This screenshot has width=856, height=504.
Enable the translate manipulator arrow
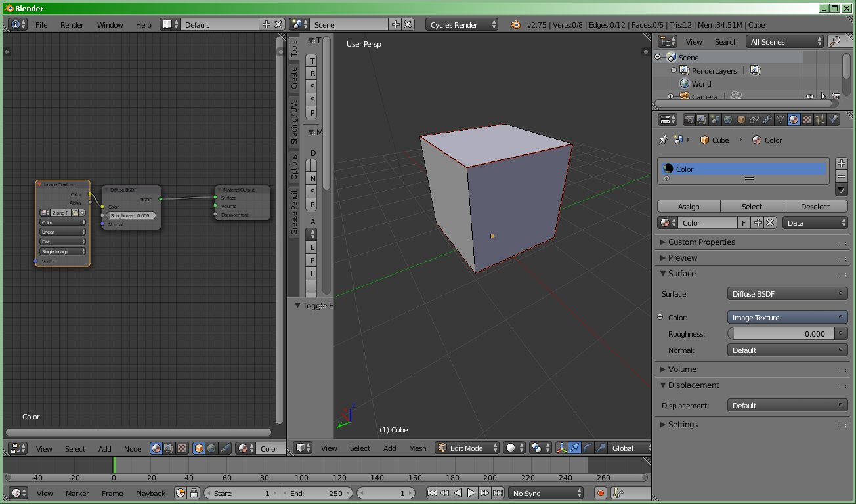(574, 448)
